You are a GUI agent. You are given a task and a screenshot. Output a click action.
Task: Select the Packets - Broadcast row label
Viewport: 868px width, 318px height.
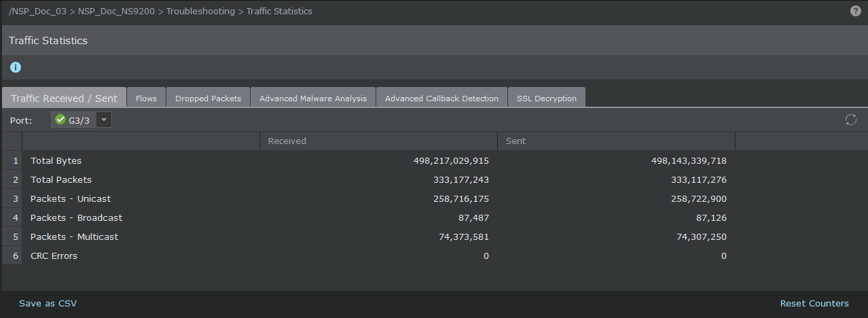[x=76, y=217]
